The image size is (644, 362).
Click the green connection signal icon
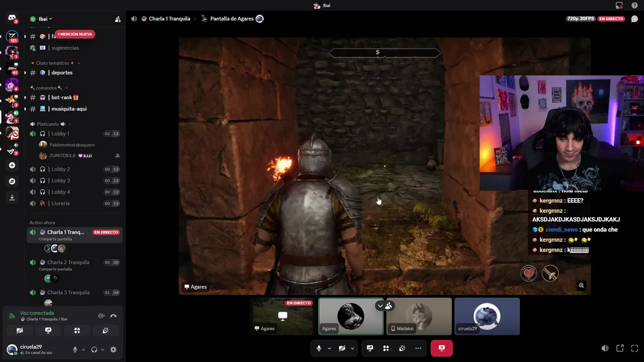12,316
